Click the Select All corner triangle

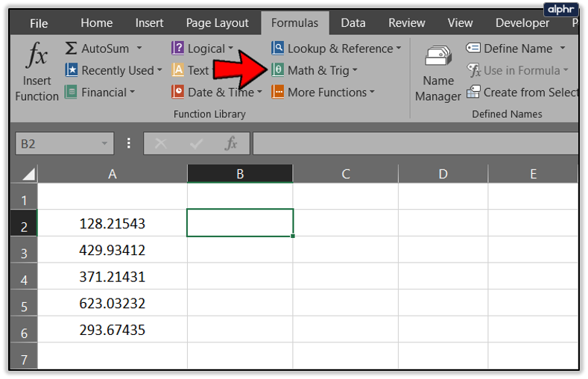(25, 173)
